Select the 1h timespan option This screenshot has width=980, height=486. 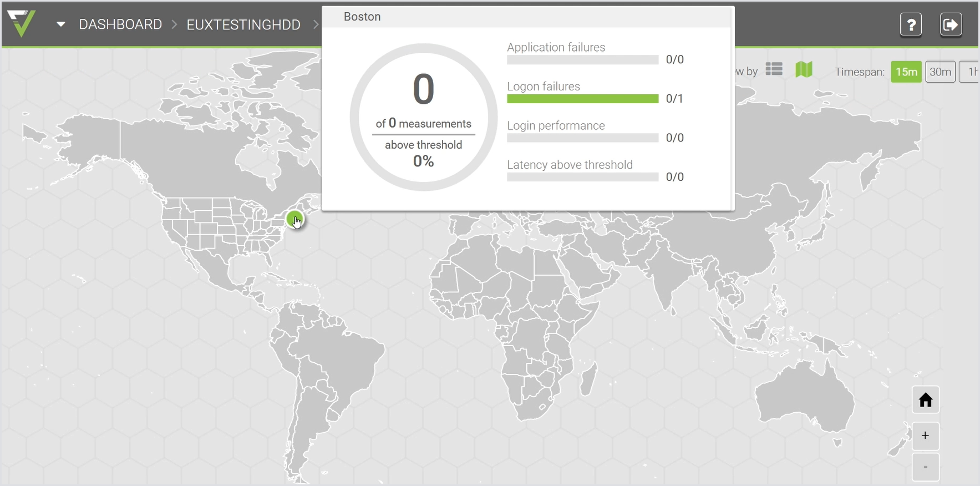tap(971, 72)
